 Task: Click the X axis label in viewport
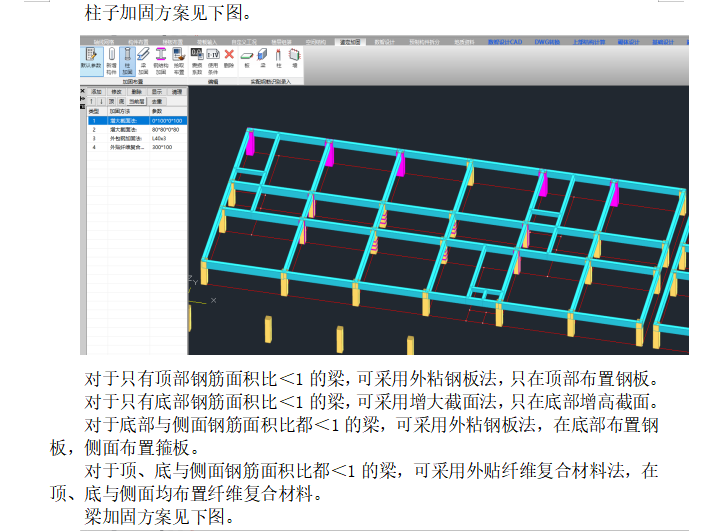pos(213,300)
